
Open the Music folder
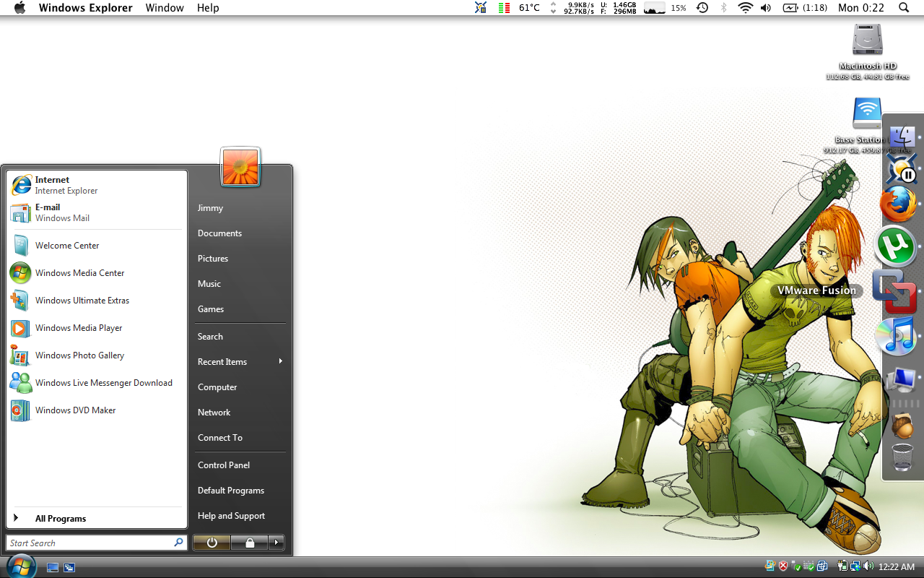tap(240, 284)
